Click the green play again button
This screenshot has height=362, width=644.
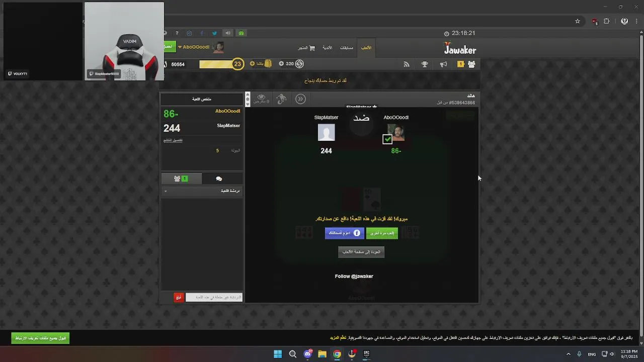[x=382, y=233]
